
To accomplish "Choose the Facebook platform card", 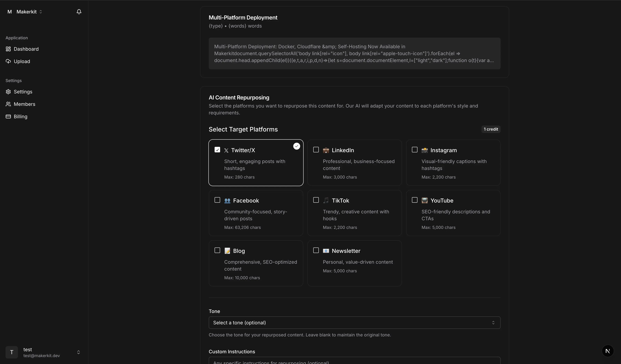I will coord(255,213).
